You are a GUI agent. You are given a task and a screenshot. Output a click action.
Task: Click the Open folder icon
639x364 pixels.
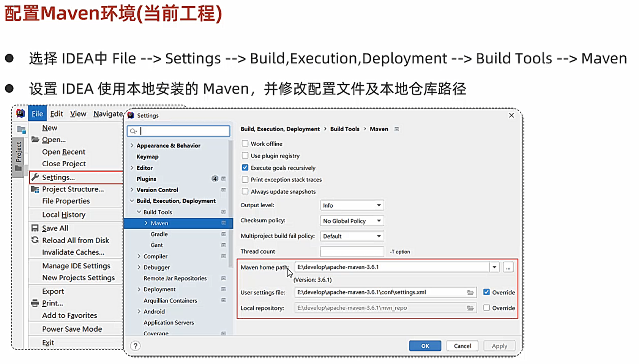coord(35,139)
